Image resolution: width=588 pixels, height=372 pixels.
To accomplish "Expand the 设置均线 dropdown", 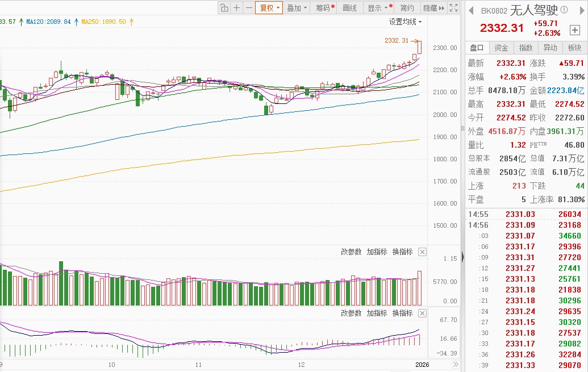I will tap(406, 22).
